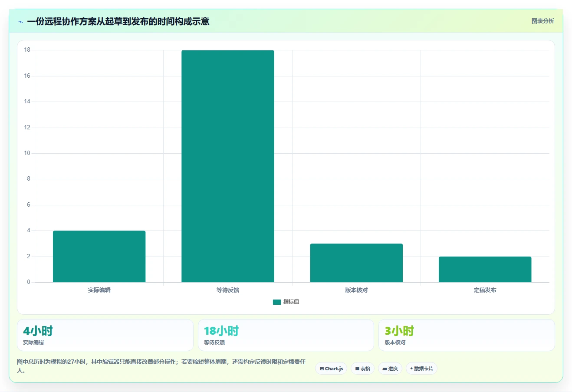Open the 4小时 实际编辑 data card
Screen dimensions: 572x392
pyautogui.click(x=105, y=335)
